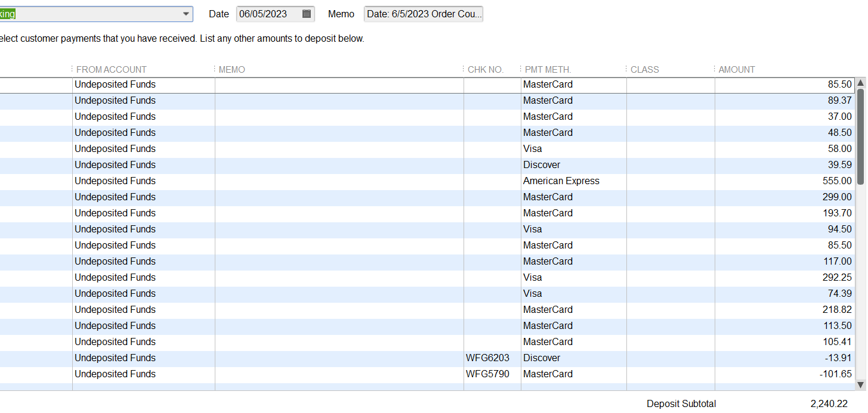This screenshot has height=413, width=868.
Task: Click Visa in the 74.39 row
Action: point(533,294)
